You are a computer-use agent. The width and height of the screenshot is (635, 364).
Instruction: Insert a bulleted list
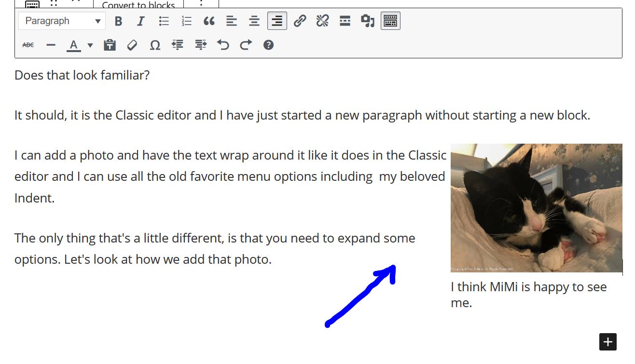164,21
